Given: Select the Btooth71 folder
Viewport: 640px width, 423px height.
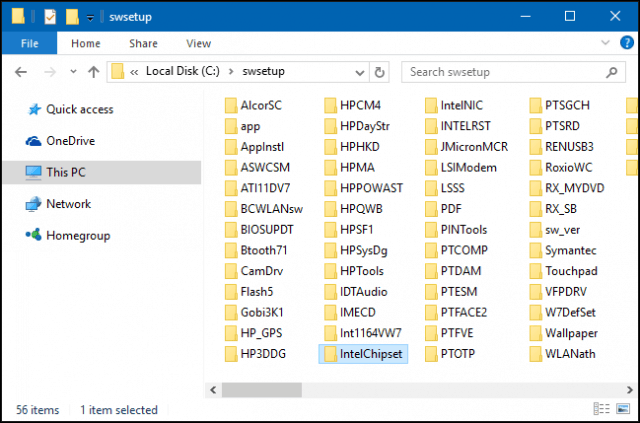Looking at the screenshot, I should (256, 250).
